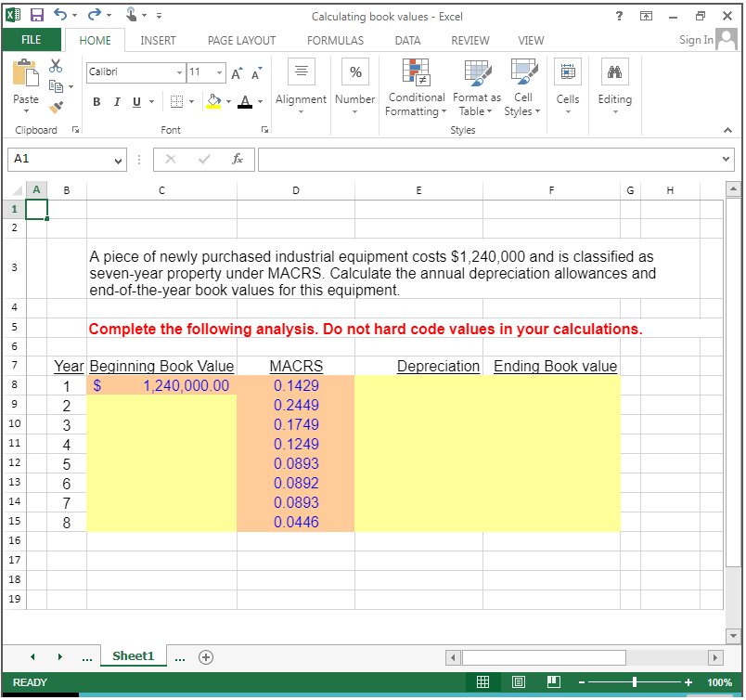This screenshot has height=700, width=746.
Task: Click the Sign In link
Action: pyautogui.click(x=696, y=40)
